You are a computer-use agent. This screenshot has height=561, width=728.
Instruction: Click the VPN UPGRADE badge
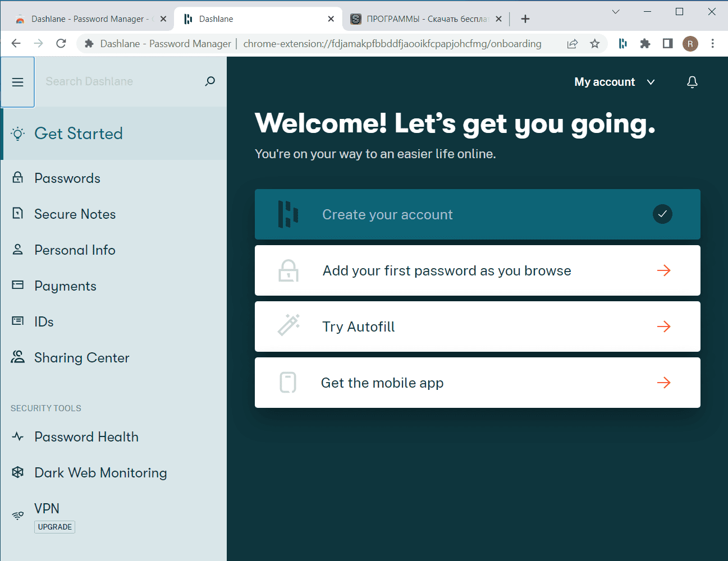tap(54, 527)
